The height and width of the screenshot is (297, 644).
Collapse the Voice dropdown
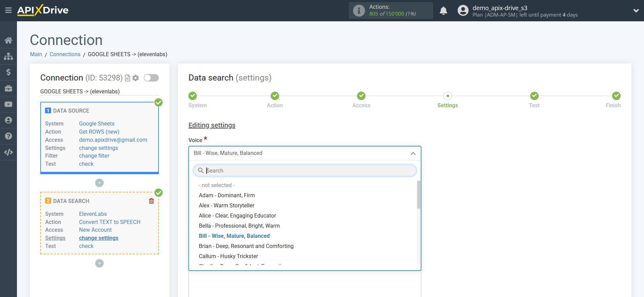(413, 153)
